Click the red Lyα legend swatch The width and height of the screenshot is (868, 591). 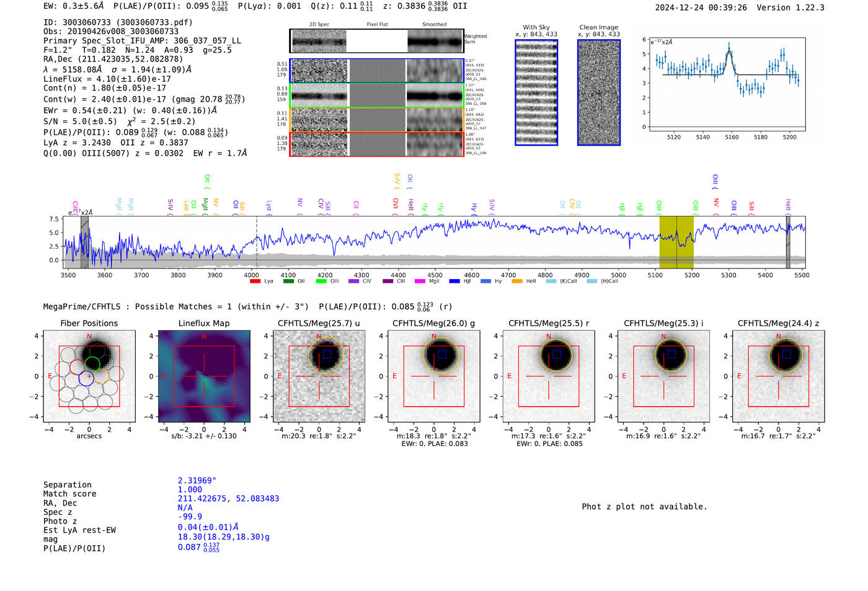[x=255, y=282]
